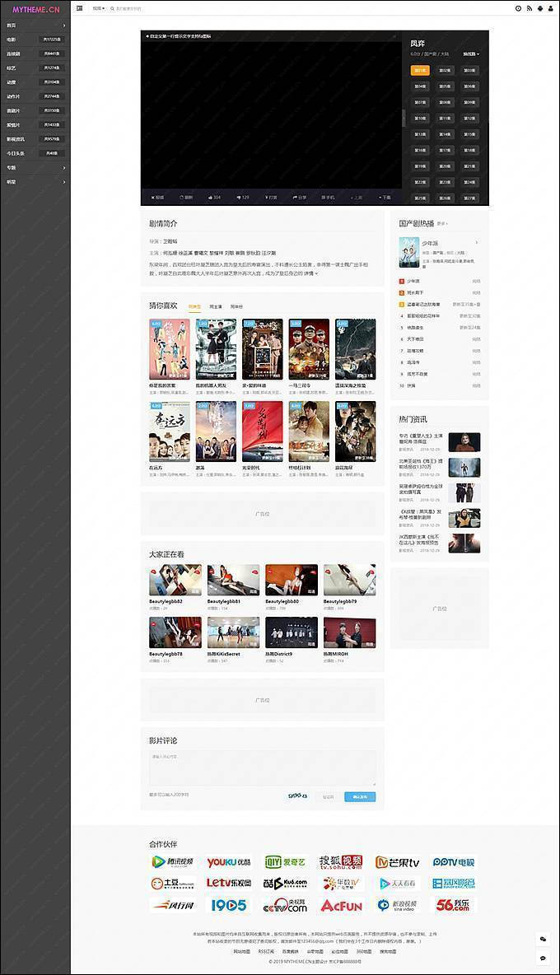Open the Android app icon in the header

[539, 9]
